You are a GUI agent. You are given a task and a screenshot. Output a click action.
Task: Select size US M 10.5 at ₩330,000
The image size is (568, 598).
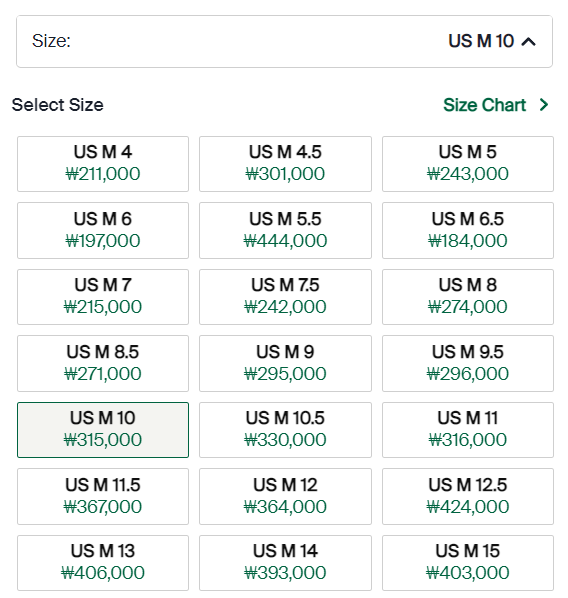point(285,430)
